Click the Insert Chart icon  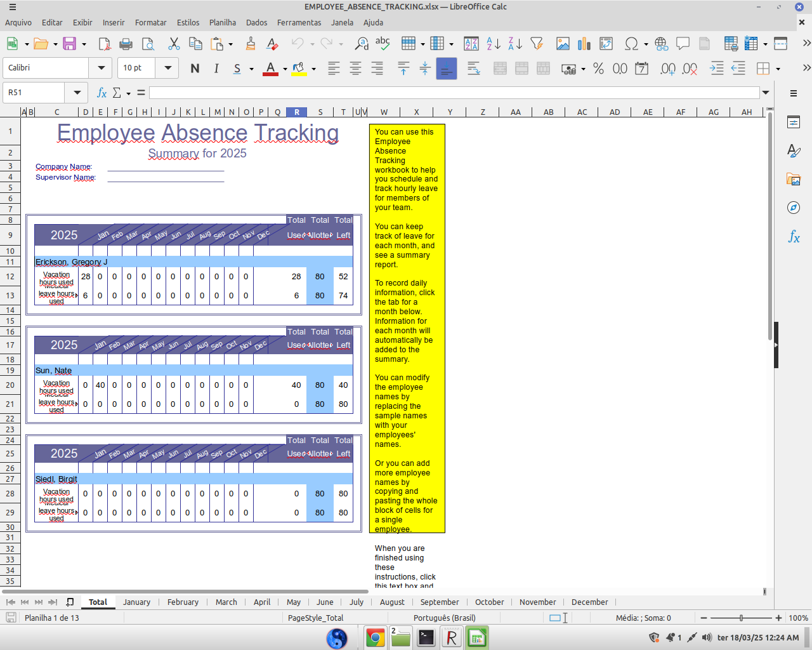point(583,44)
